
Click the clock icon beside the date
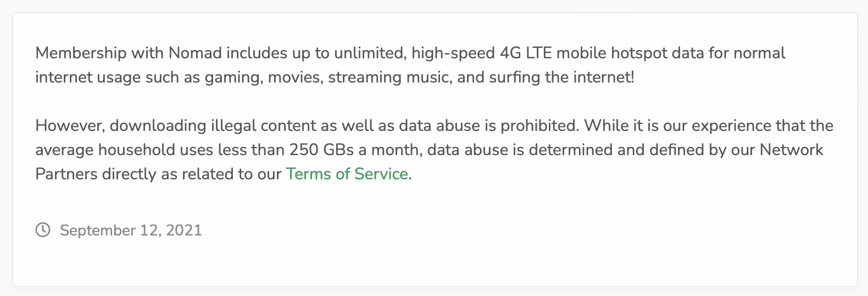pos(43,230)
